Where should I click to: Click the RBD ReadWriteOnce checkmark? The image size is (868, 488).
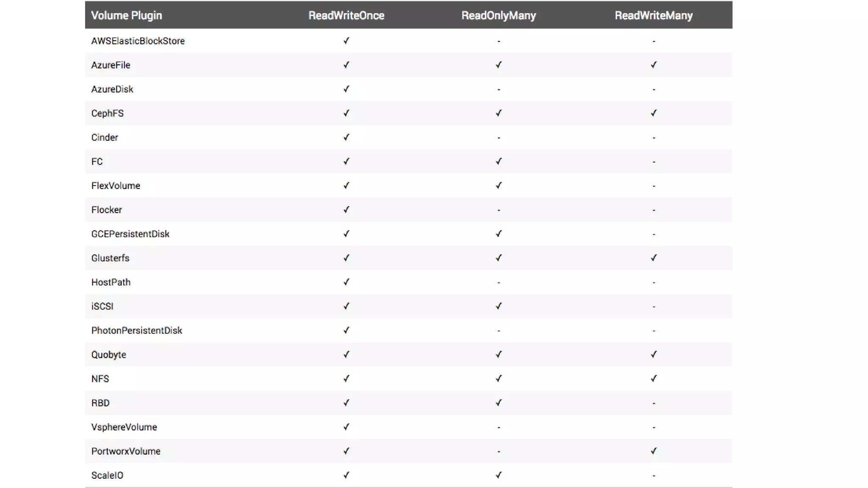click(x=346, y=403)
